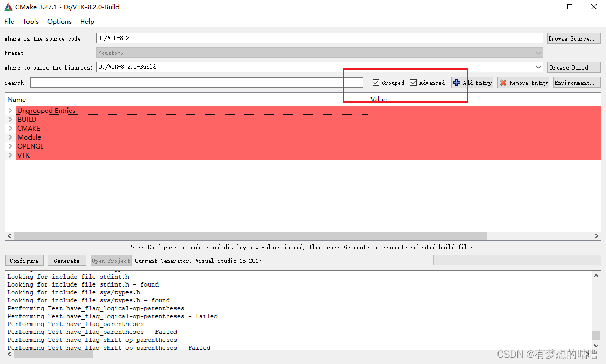The height and width of the screenshot is (364, 606).
Task: Expand the BUILD group
Action: (x=10, y=119)
